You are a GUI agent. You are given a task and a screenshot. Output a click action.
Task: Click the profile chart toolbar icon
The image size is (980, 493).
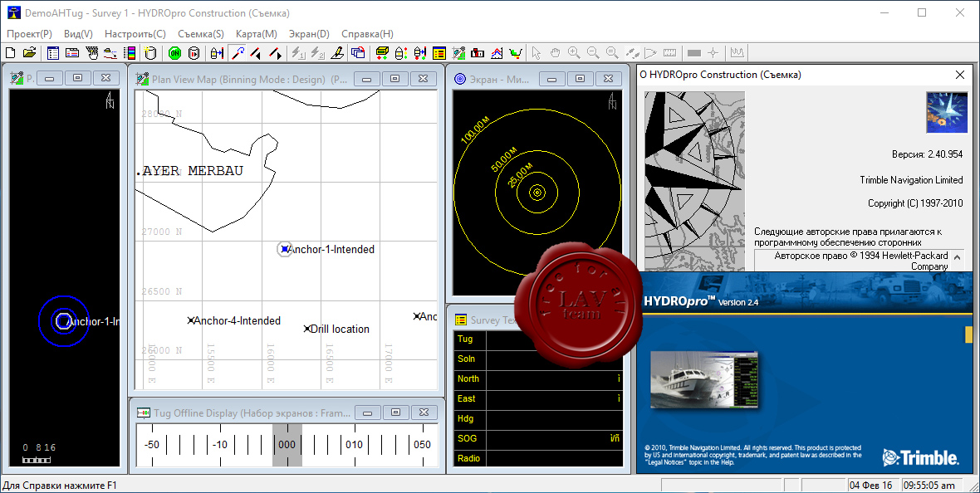point(497,53)
